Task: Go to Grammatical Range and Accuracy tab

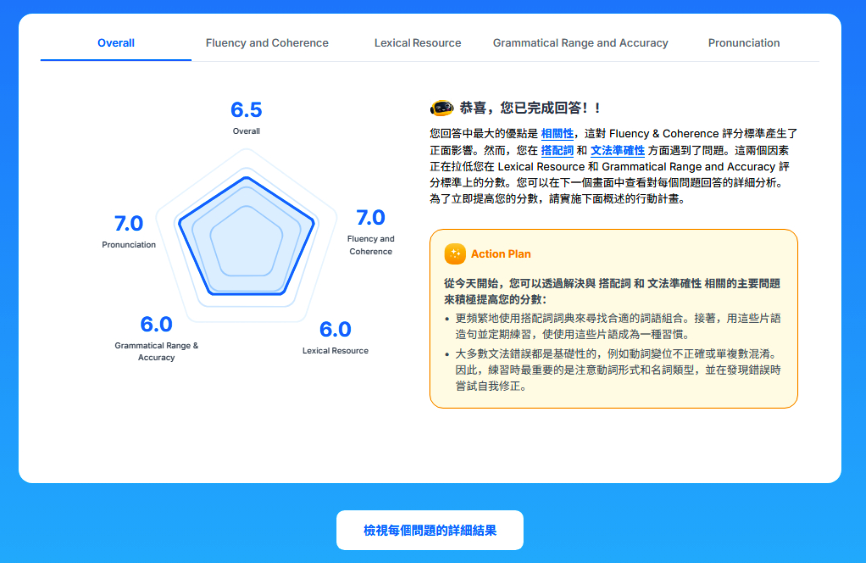Action: 580,43
